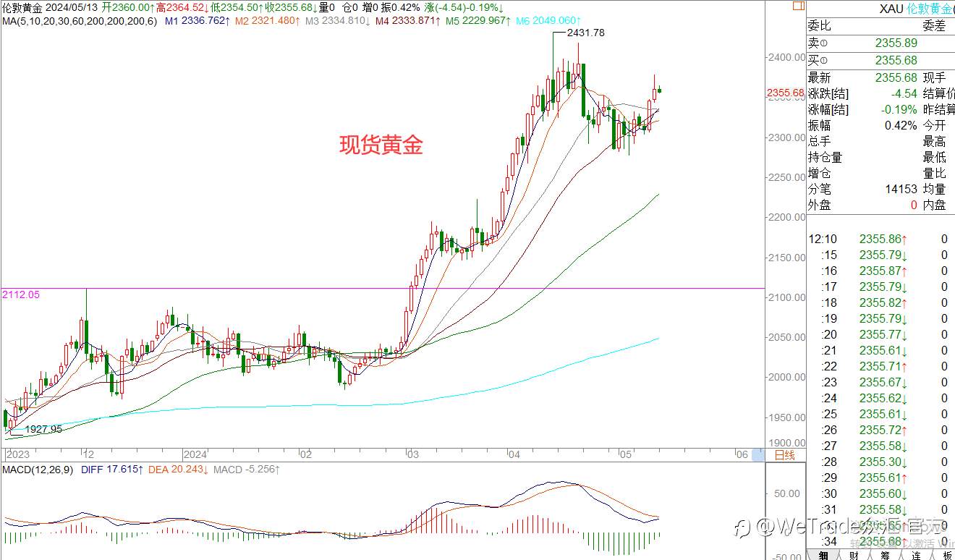The image size is (955, 560).
Task: Click the 最新 latest price row
Action: [862, 77]
